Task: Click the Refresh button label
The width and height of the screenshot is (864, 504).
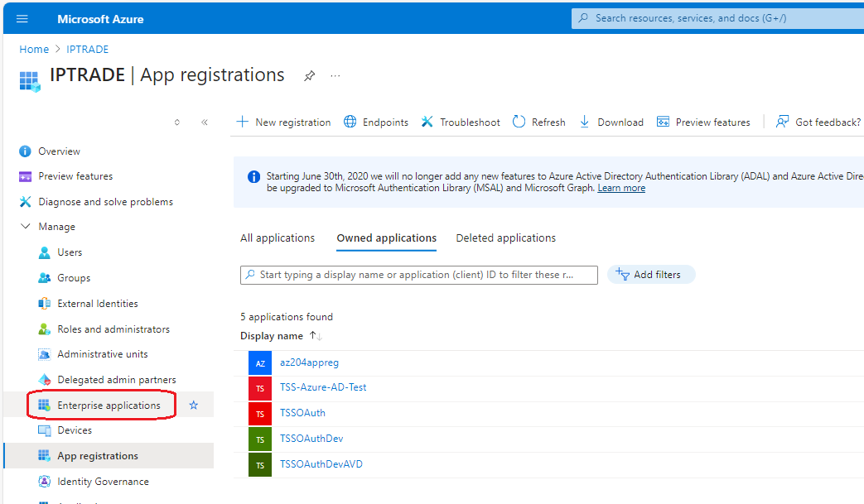Action: (x=548, y=122)
